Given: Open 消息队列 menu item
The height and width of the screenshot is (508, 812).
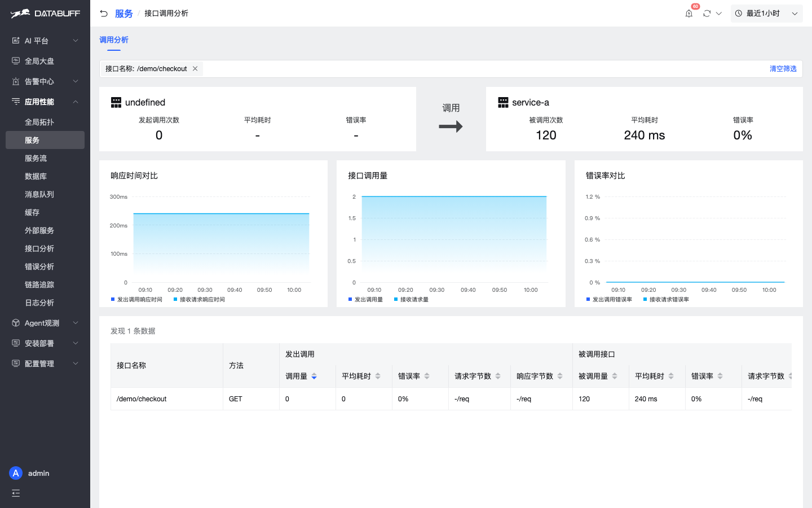Looking at the screenshot, I should point(45,194).
